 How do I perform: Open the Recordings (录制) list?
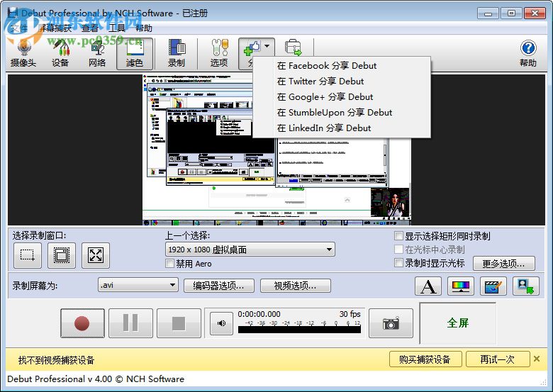pos(177,54)
